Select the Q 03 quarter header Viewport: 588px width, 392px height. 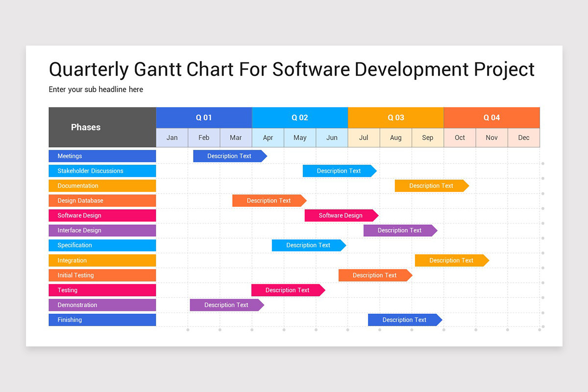tap(395, 118)
